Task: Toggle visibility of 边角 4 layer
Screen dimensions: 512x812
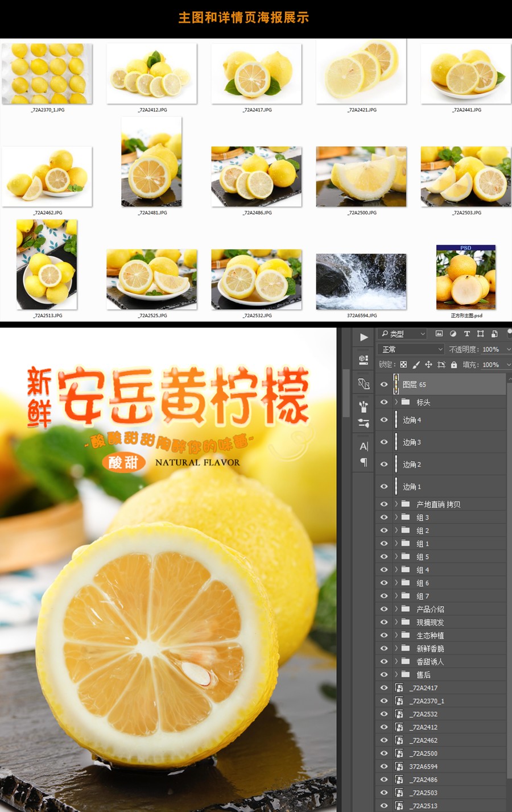Action: 384,420
